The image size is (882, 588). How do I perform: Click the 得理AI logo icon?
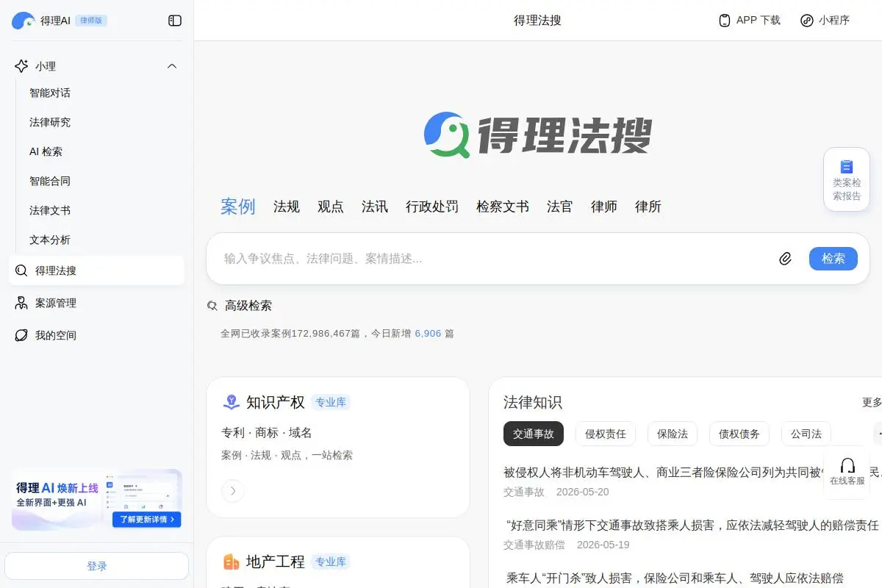click(x=24, y=21)
